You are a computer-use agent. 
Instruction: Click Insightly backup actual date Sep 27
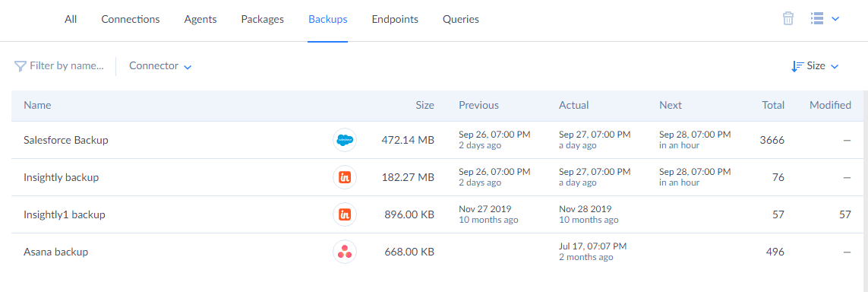click(595, 172)
